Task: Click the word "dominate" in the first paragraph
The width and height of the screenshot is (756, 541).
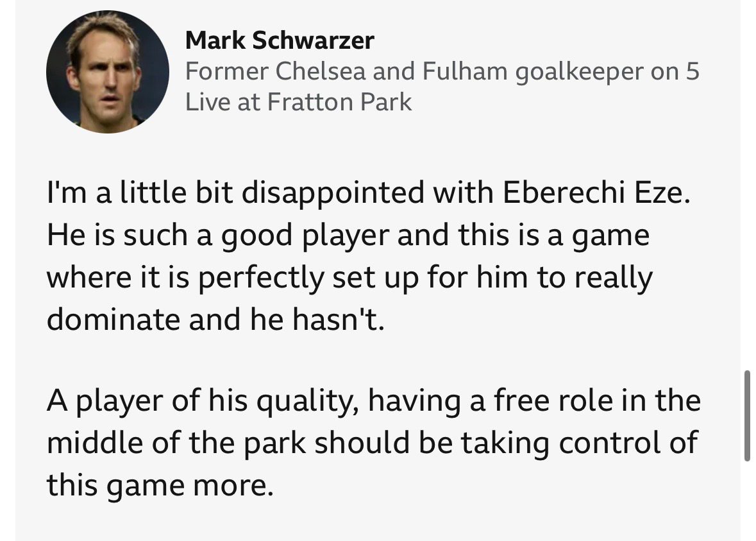Action: pos(113,320)
